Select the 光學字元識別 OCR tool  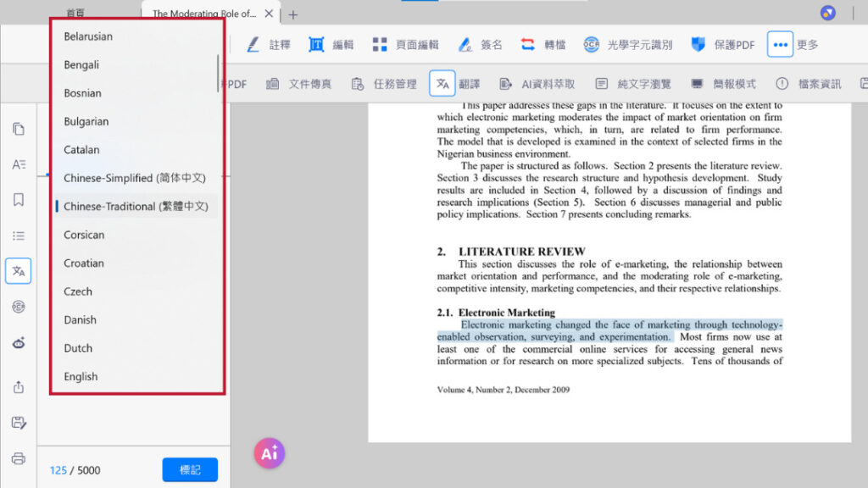pyautogui.click(x=627, y=45)
